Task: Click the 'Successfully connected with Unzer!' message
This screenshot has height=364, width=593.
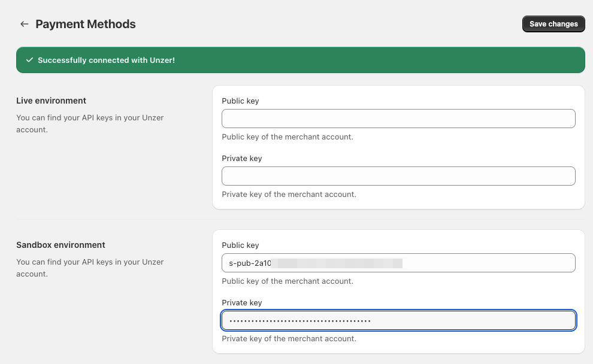Action: [x=106, y=60]
